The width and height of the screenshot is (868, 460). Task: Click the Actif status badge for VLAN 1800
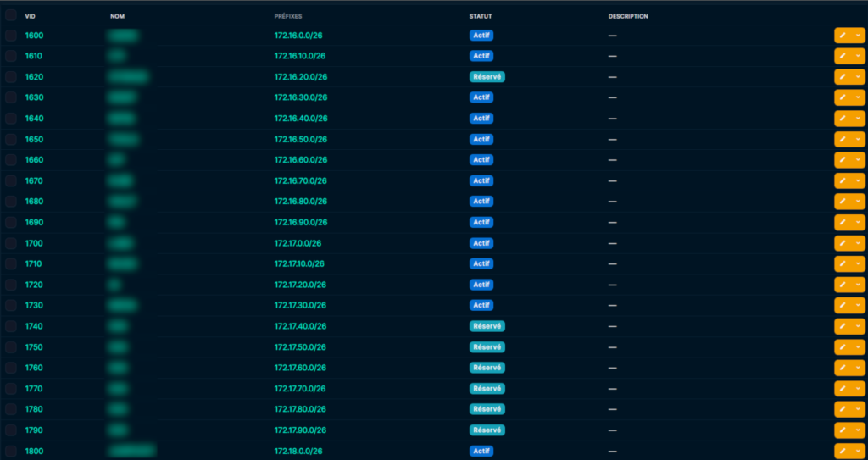click(x=481, y=451)
